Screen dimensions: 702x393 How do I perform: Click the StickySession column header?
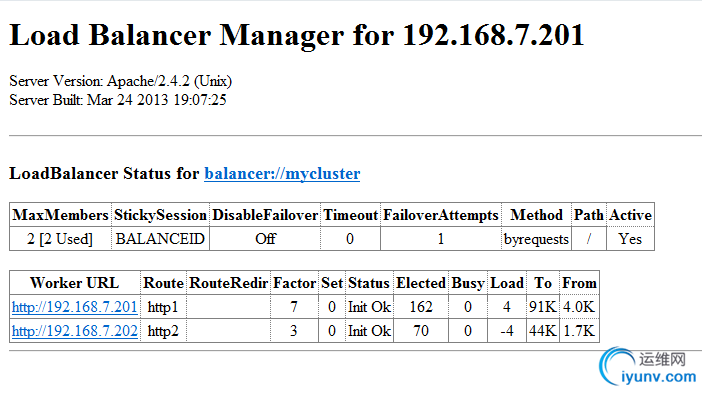tap(160, 215)
